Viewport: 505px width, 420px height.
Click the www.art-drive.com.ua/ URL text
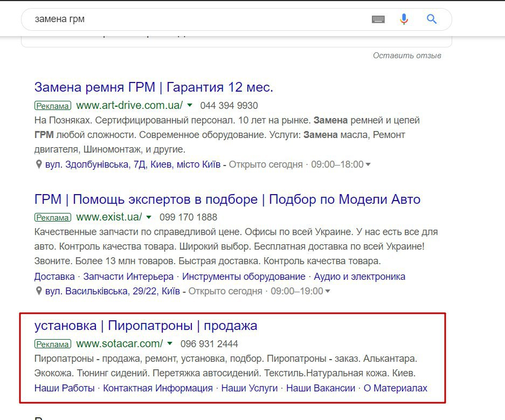point(129,105)
